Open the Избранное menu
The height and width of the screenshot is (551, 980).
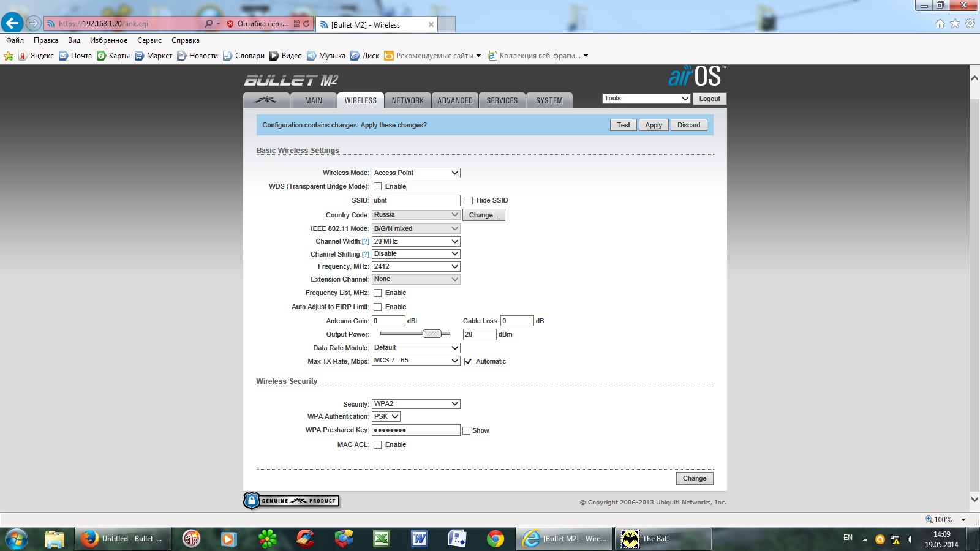[x=109, y=40]
